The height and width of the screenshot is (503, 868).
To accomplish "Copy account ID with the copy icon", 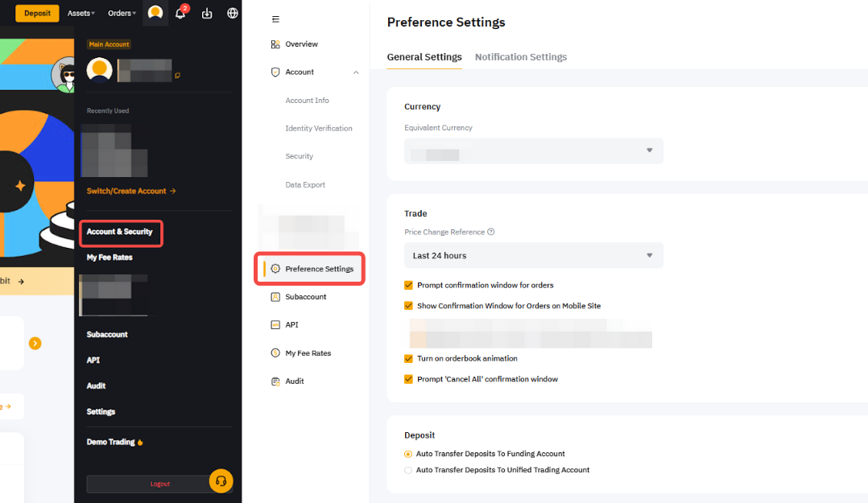I will pos(177,76).
